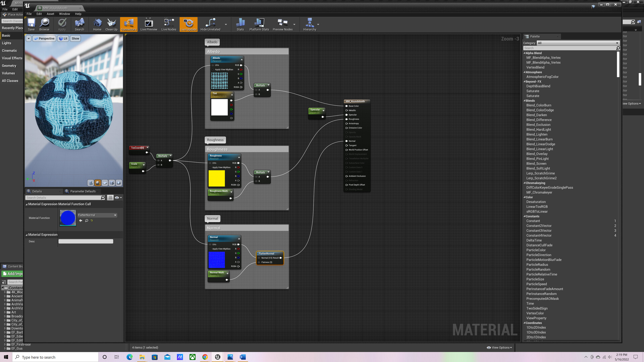Open the Stats toolbar icon
Screen dimensions: 644x362
click(x=240, y=24)
